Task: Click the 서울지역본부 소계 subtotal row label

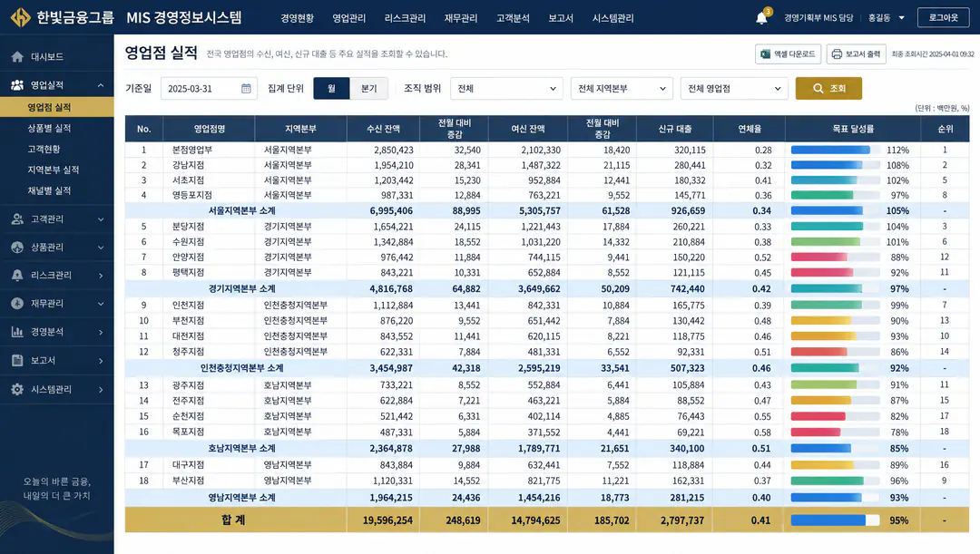Action: [242, 210]
